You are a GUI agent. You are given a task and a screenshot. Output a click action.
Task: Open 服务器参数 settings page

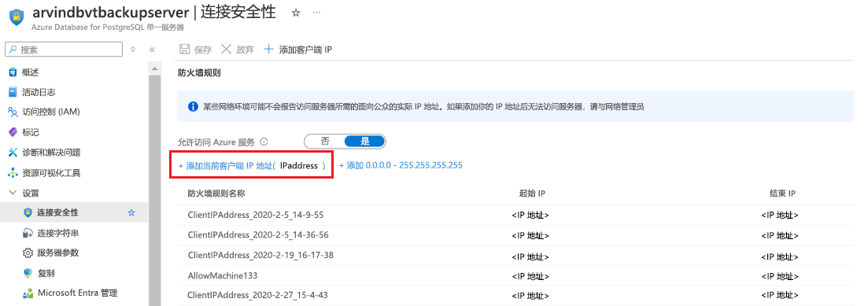coord(58,253)
